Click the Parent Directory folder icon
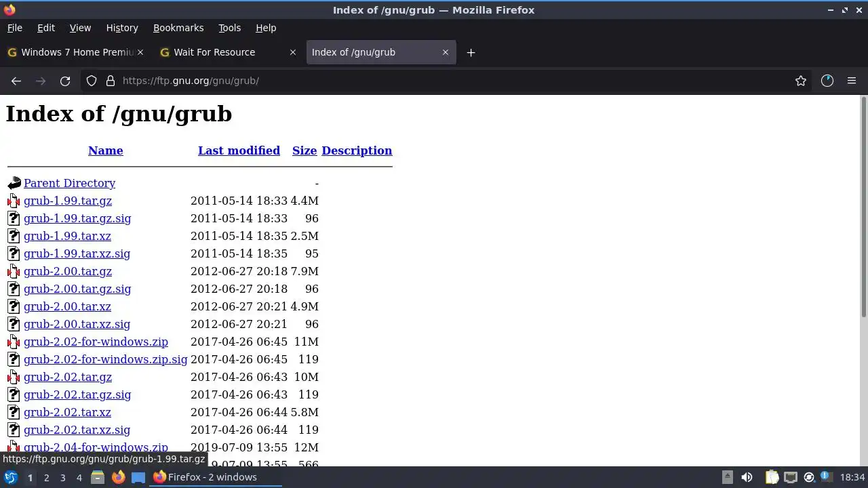Image resolution: width=868 pixels, height=488 pixels. point(14,183)
